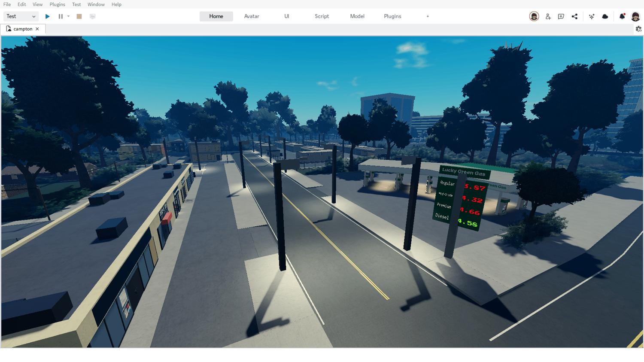Close the campton place tab

click(38, 29)
